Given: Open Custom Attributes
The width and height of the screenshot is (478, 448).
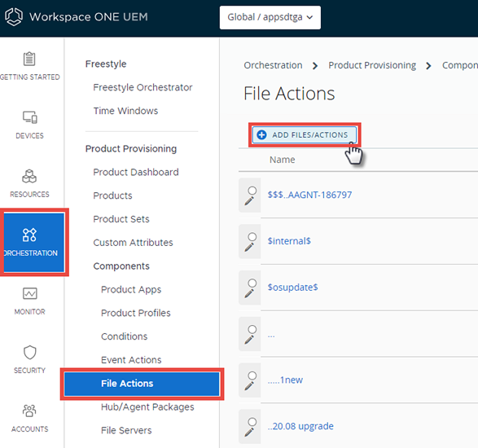Looking at the screenshot, I should 133,243.
